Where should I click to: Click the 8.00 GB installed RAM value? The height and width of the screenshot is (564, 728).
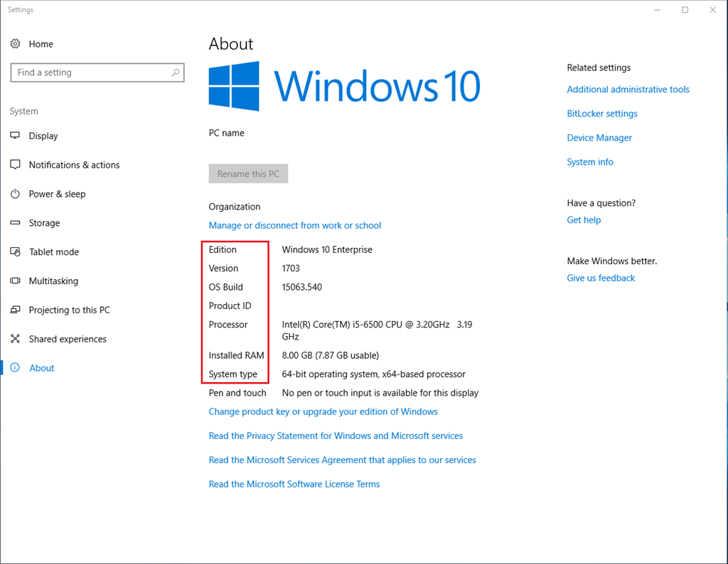click(x=330, y=355)
